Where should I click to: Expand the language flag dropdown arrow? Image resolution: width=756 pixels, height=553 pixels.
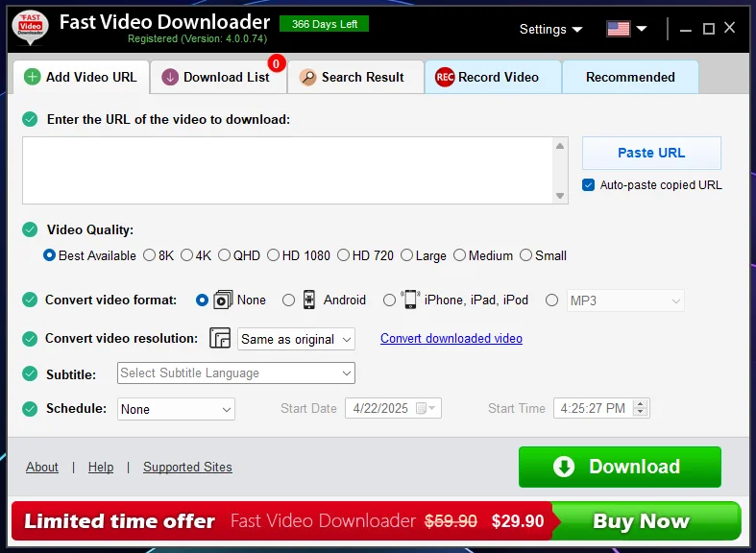pyautogui.click(x=642, y=29)
